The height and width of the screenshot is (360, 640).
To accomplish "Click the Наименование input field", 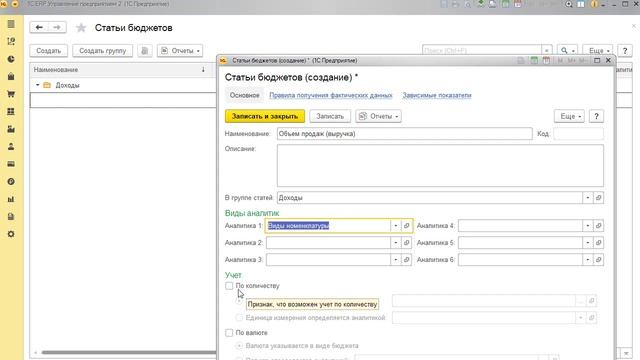I will (404, 134).
